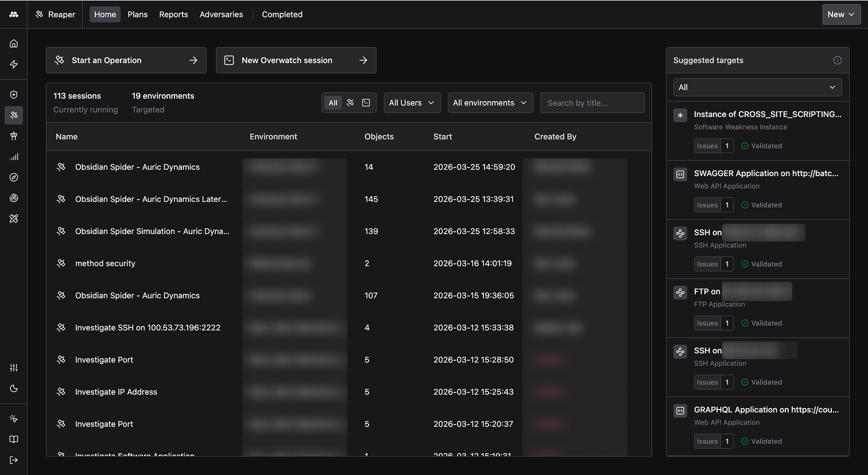Screen dimensions: 868x475
Task: Select the Home icon in the left sidebar
Action: pos(14,43)
